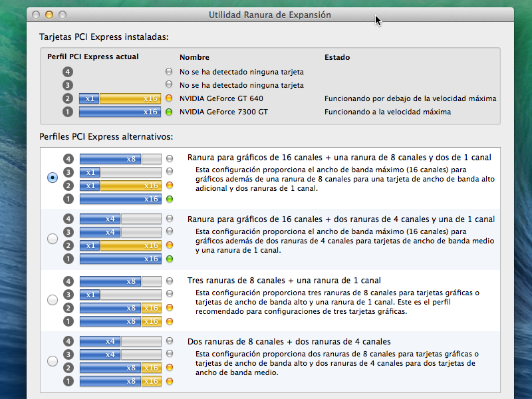Click slot 2 orange light in Tres ranuras de 8 canales profile
This screenshot has height=399, width=532.
170,308
